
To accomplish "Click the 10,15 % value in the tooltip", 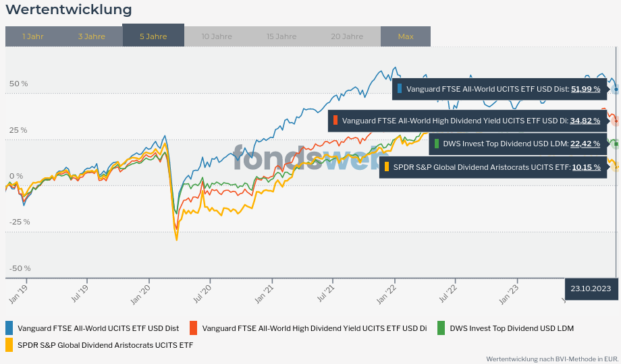I will [586, 167].
